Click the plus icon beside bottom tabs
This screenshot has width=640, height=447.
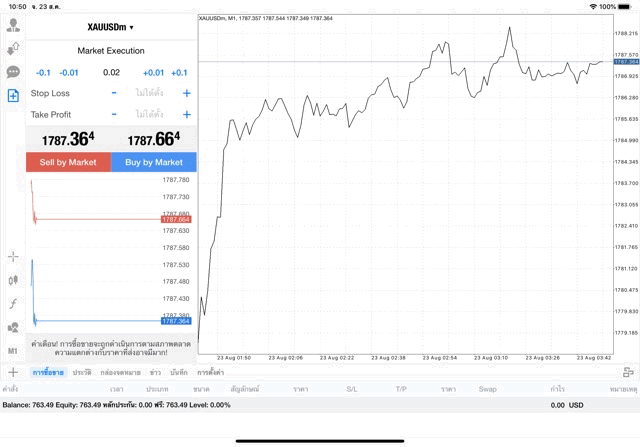pos(14,372)
